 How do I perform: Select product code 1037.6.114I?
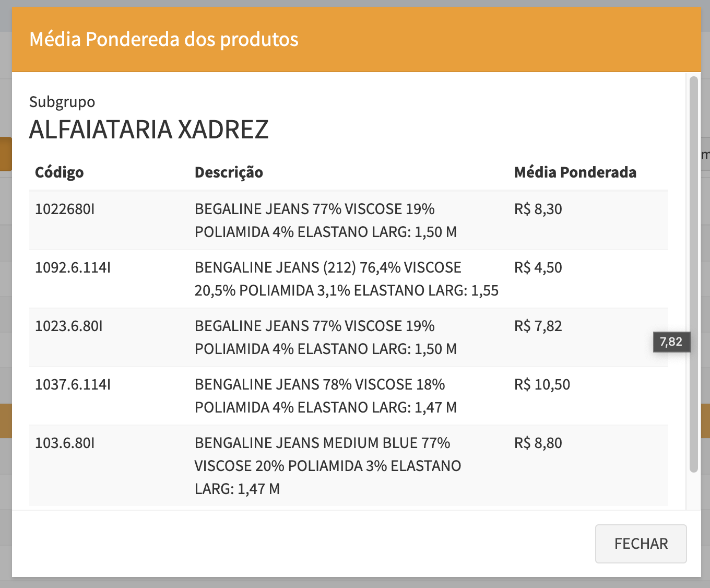[73, 385]
